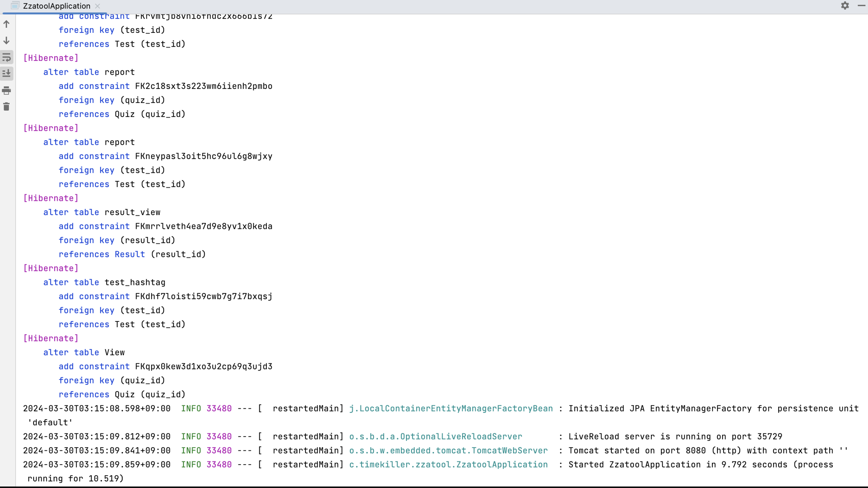Screen dimensions: 868x488
Task: Click the OptionalLiveReloadServer logger name
Action: tap(435, 437)
